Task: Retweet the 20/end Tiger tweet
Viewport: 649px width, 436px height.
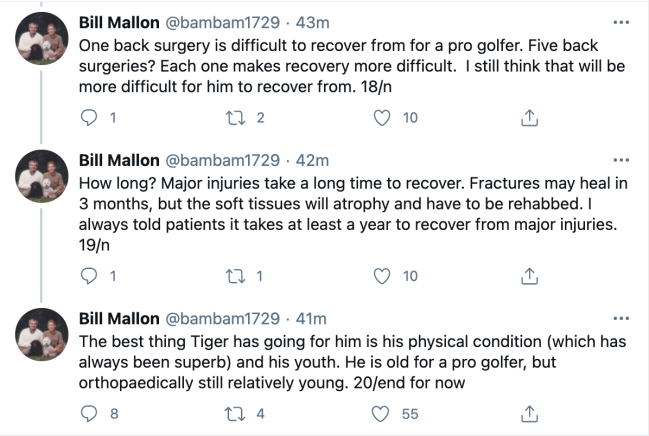Action: tap(235, 414)
